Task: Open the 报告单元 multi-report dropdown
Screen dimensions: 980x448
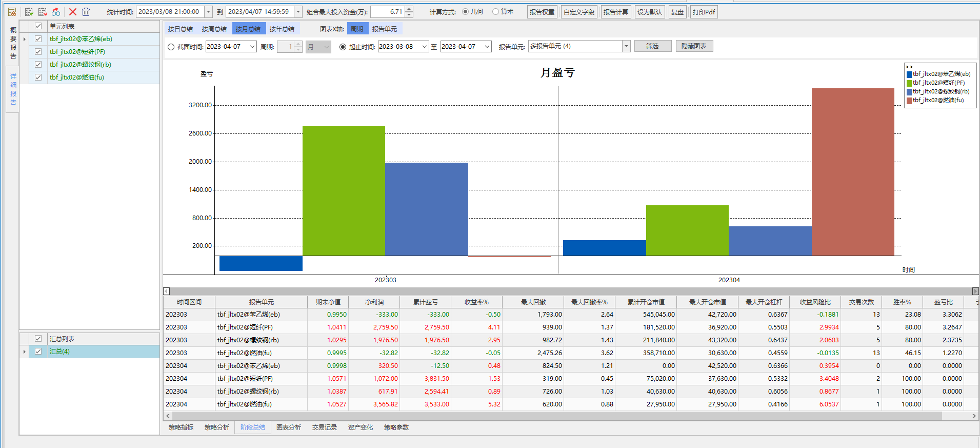Action: pyautogui.click(x=626, y=46)
